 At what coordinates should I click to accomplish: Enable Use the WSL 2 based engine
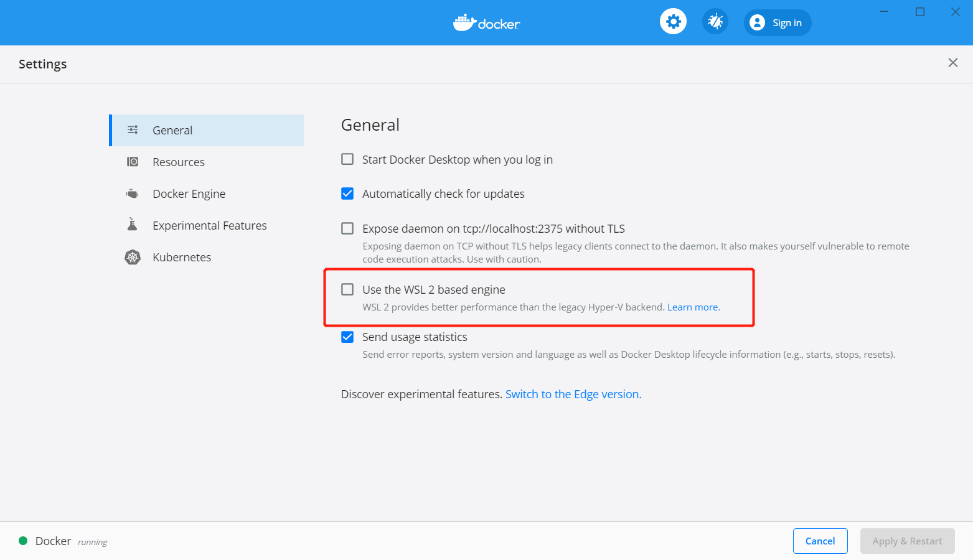(347, 289)
